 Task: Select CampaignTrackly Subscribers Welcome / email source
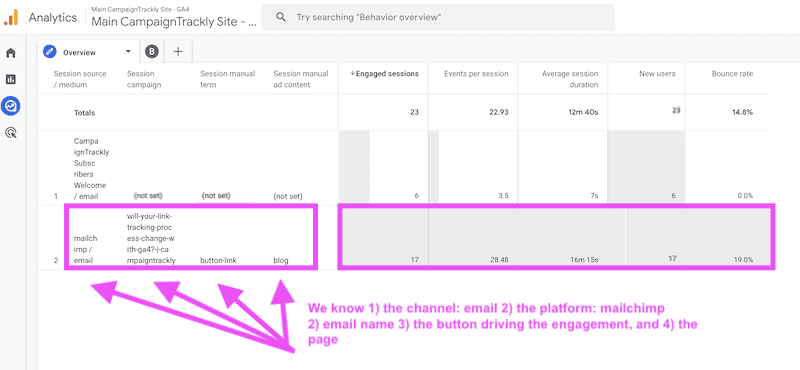click(x=91, y=168)
